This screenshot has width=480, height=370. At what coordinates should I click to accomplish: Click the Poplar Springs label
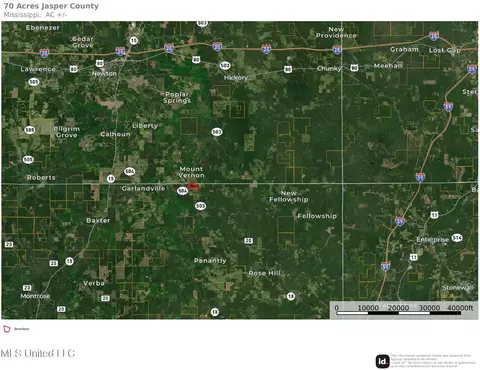[x=177, y=97]
